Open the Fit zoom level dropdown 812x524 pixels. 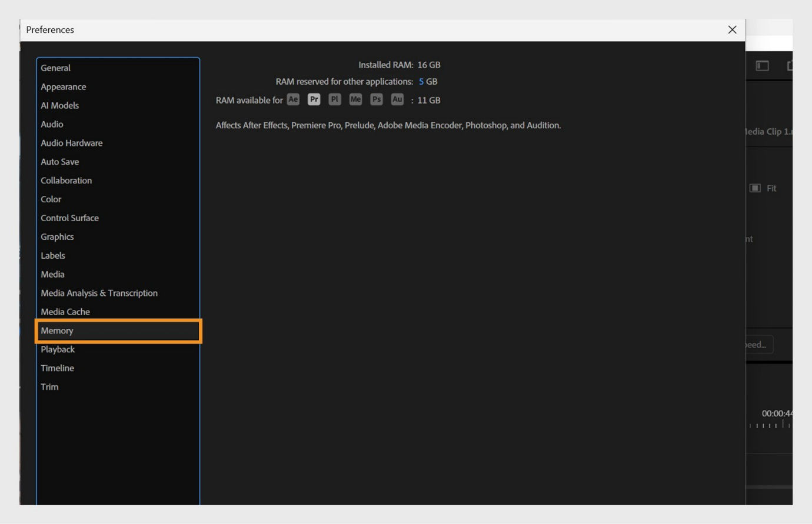coord(771,188)
